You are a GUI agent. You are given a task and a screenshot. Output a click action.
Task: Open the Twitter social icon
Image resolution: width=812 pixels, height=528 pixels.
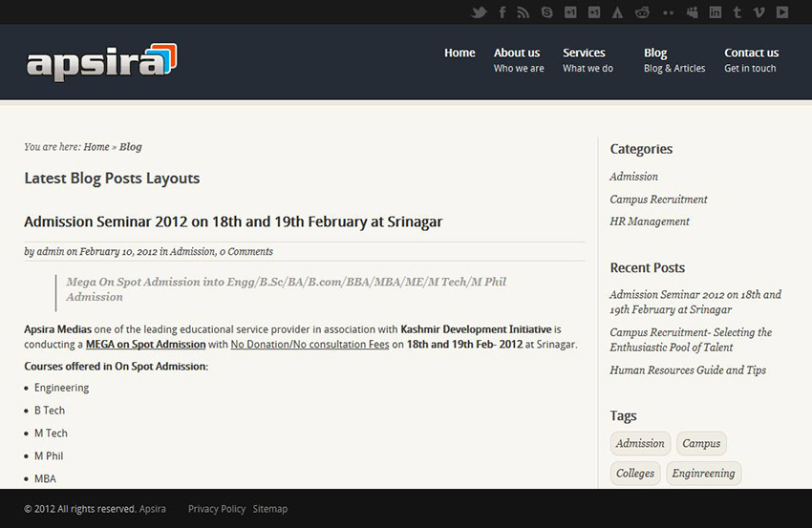479,11
